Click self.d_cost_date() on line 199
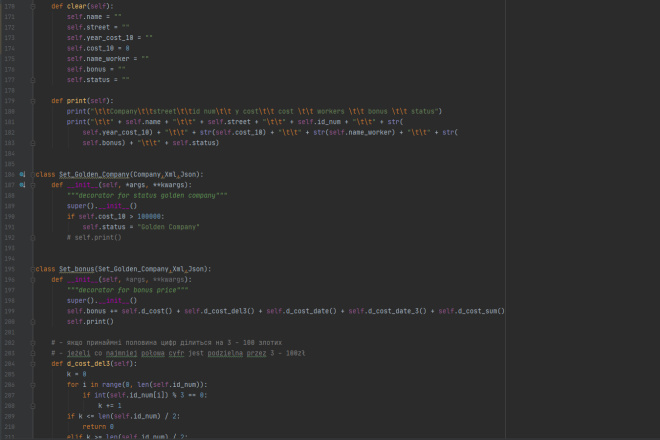 click(x=301, y=311)
